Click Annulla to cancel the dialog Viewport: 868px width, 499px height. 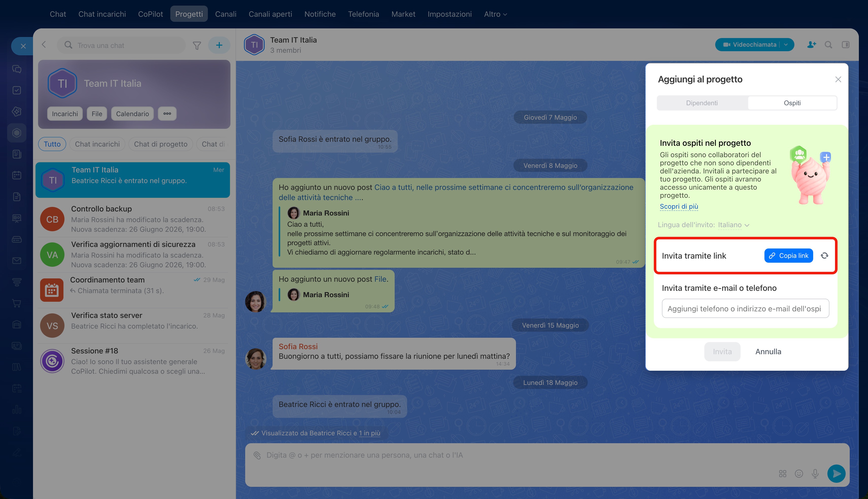coord(768,352)
